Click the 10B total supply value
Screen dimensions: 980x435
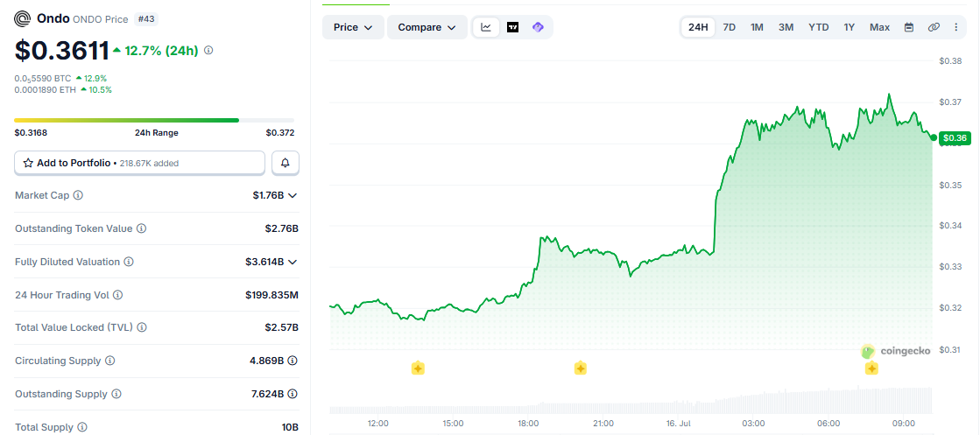coord(290,427)
